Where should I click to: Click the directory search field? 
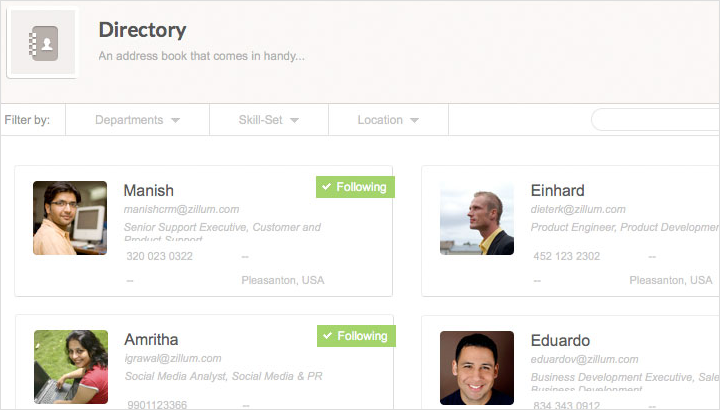pyautogui.click(x=655, y=120)
